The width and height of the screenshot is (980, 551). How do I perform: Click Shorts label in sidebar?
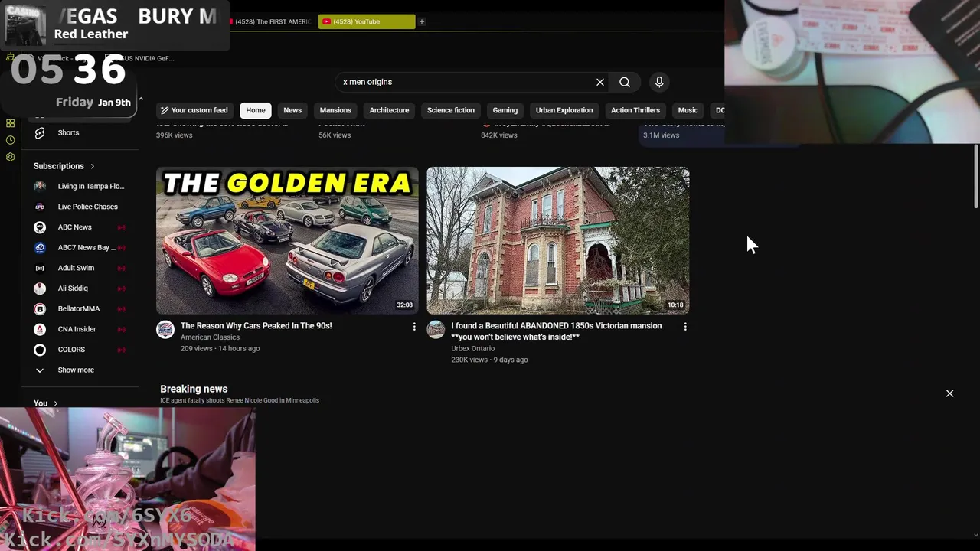[x=68, y=132]
